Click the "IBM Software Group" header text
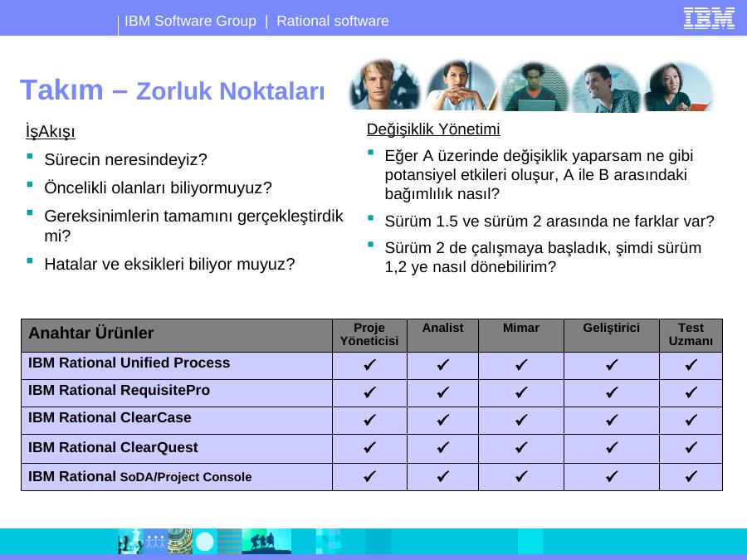This screenshot has height=560, width=747. click(x=190, y=21)
